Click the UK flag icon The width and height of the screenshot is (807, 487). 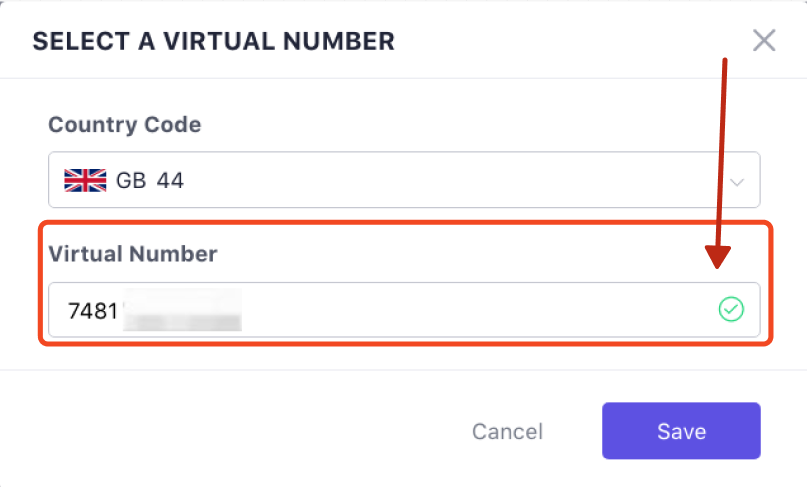point(85,180)
